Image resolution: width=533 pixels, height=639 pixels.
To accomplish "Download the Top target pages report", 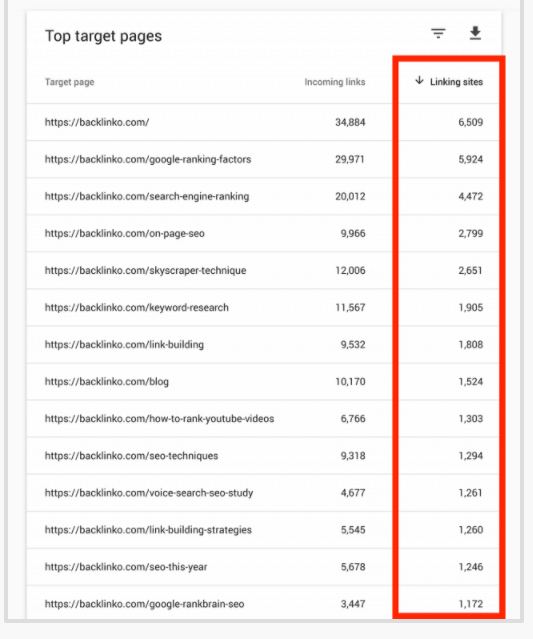I will (x=475, y=33).
